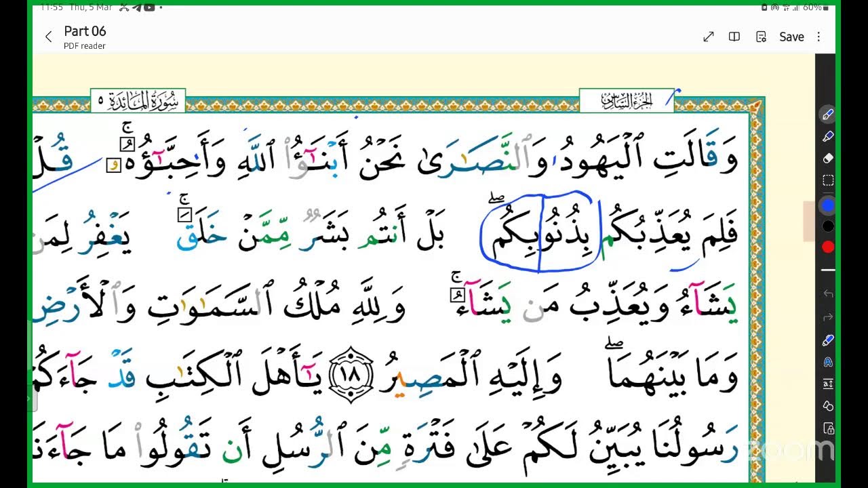Tap the verse 18 end marker
This screenshot has height=488, width=868.
click(351, 375)
